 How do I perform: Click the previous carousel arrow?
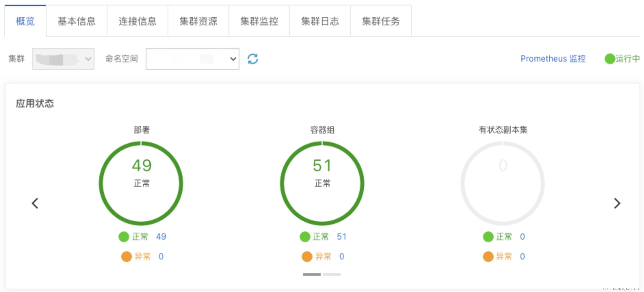tap(35, 203)
